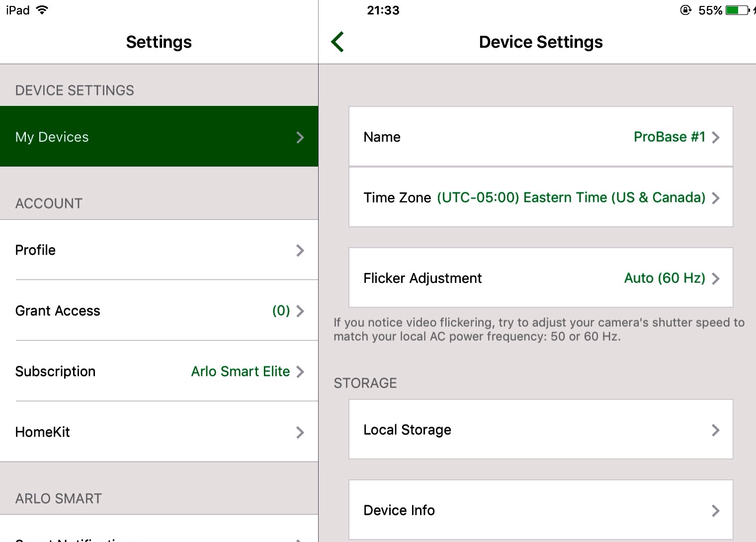This screenshot has width=756, height=542.
Task: Open the Grant Access row
Action: [159, 310]
